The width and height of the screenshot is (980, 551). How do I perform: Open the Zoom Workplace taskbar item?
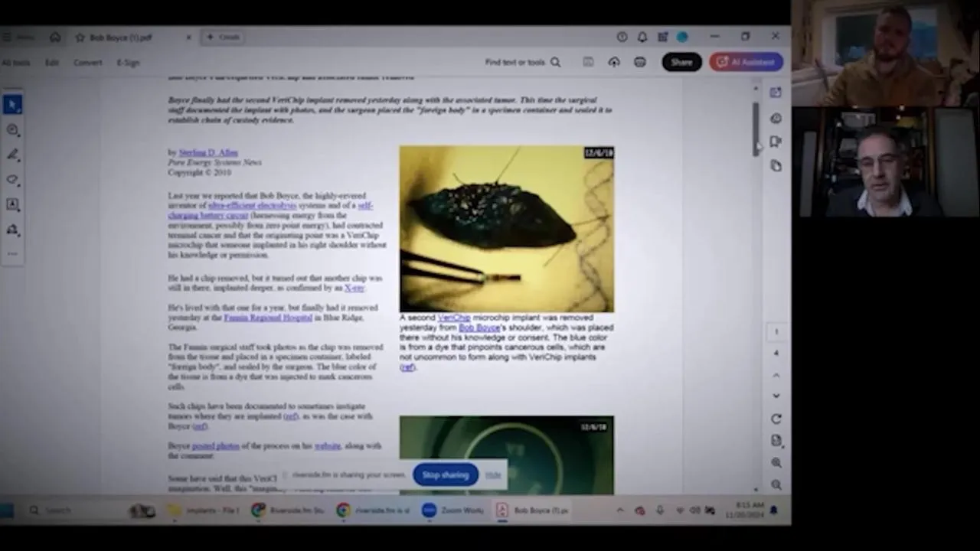455,510
